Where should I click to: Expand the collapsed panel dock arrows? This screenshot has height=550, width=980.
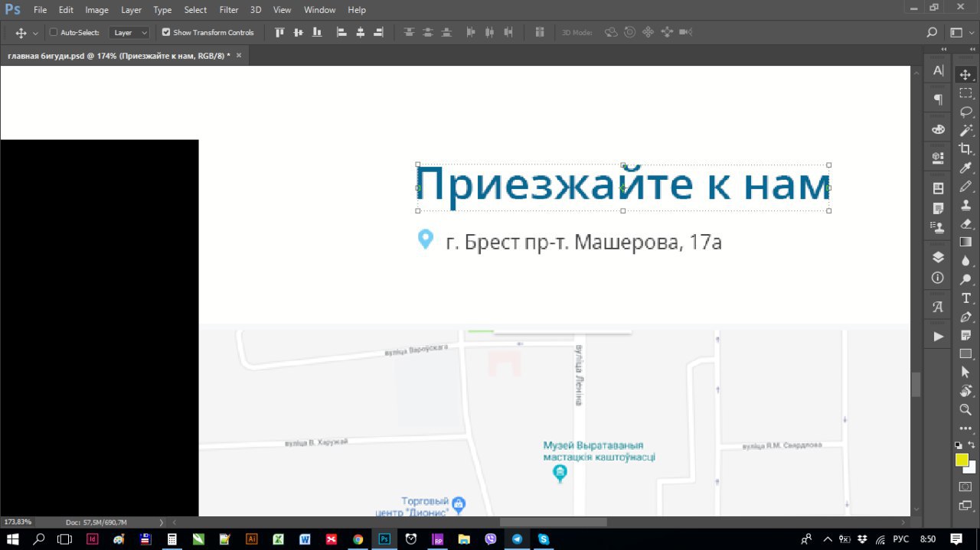943,49
